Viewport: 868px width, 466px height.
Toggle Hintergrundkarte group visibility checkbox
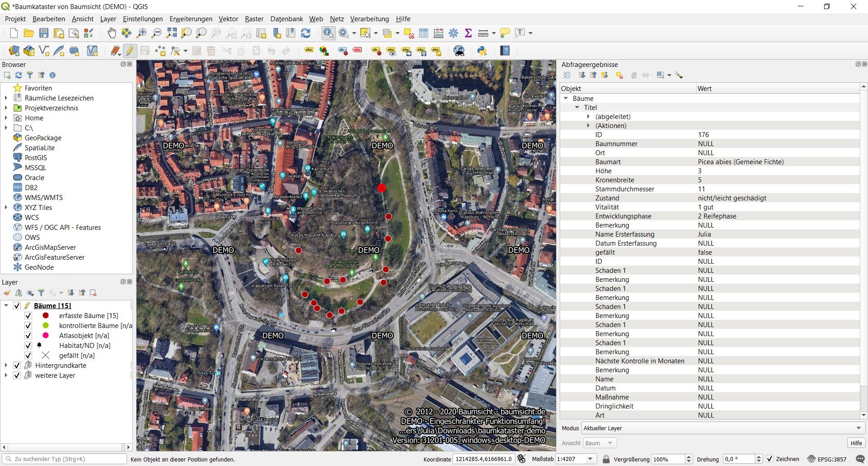[17, 365]
